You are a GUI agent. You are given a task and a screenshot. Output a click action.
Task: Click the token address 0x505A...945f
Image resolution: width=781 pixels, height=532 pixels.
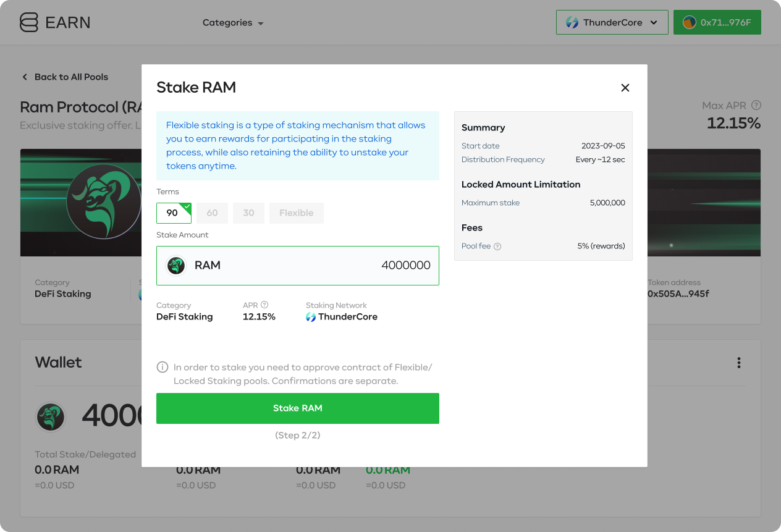(x=678, y=293)
